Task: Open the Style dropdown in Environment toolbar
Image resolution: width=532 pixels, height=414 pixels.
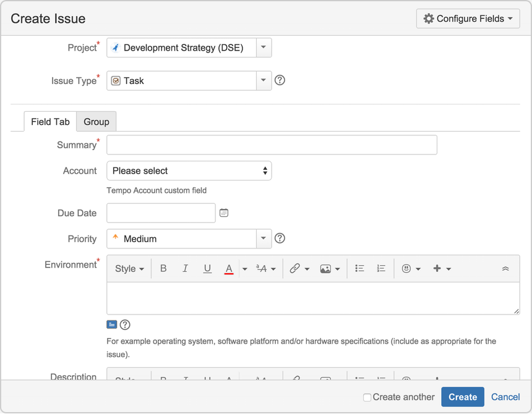Action: [x=129, y=269]
